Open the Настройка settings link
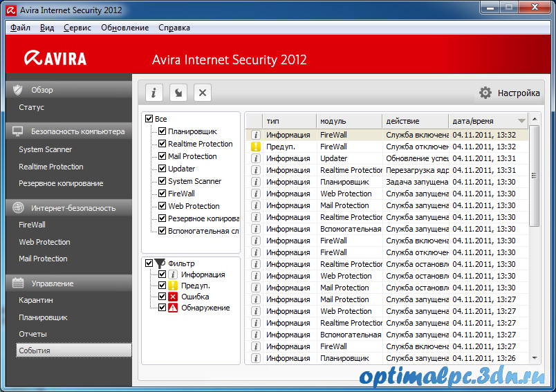 point(519,93)
